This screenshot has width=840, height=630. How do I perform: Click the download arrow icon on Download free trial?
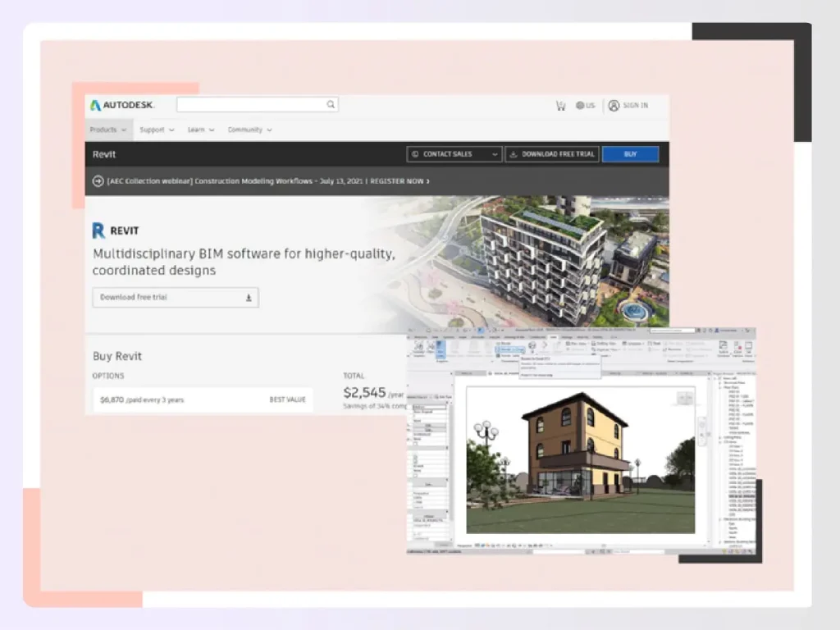click(249, 297)
